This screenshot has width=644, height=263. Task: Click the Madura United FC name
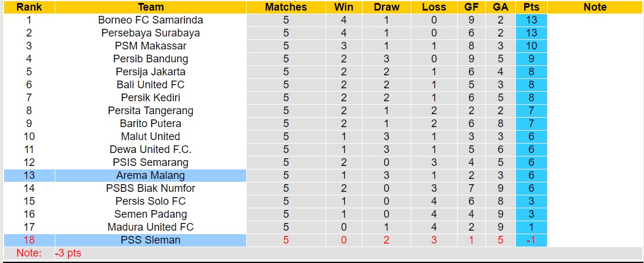(x=150, y=227)
